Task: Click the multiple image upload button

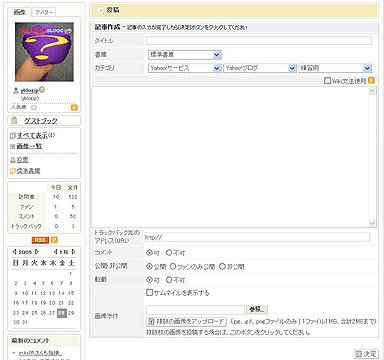Action: click(186, 322)
